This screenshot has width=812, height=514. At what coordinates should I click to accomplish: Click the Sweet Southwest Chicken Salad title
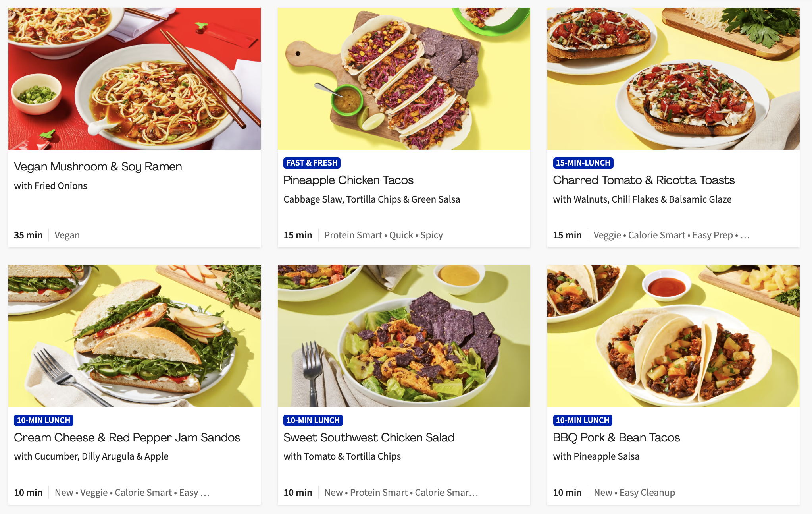[369, 437]
